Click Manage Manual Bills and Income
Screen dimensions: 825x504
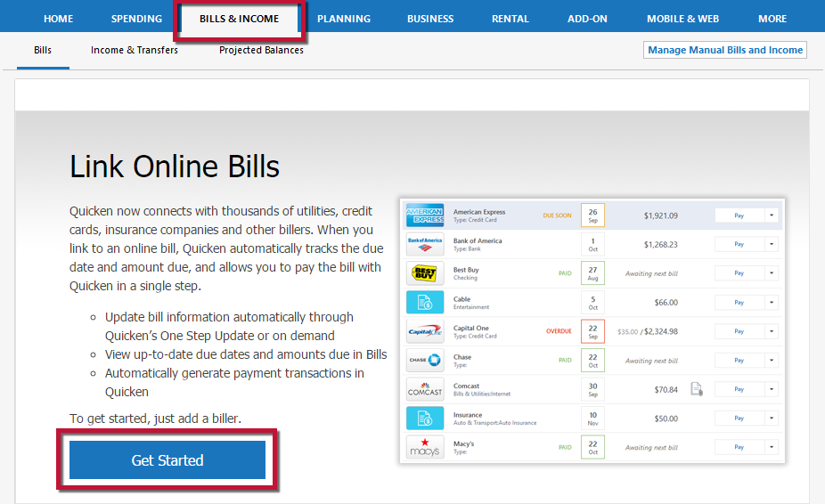point(725,50)
